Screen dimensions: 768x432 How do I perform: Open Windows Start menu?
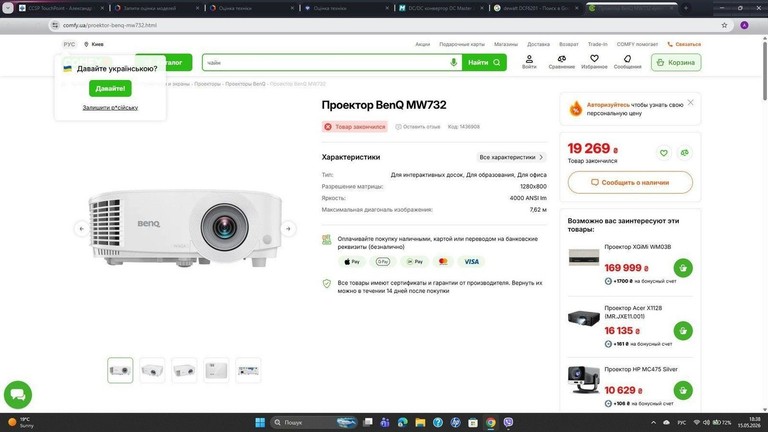(x=260, y=422)
